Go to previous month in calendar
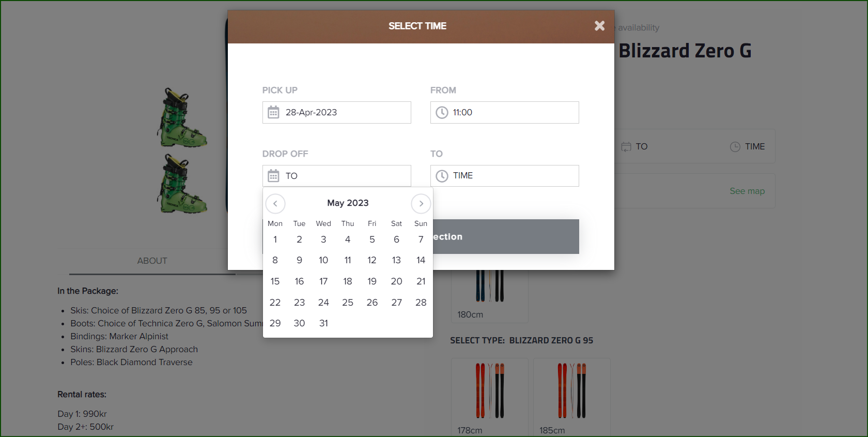This screenshot has height=437, width=868. [275, 203]
